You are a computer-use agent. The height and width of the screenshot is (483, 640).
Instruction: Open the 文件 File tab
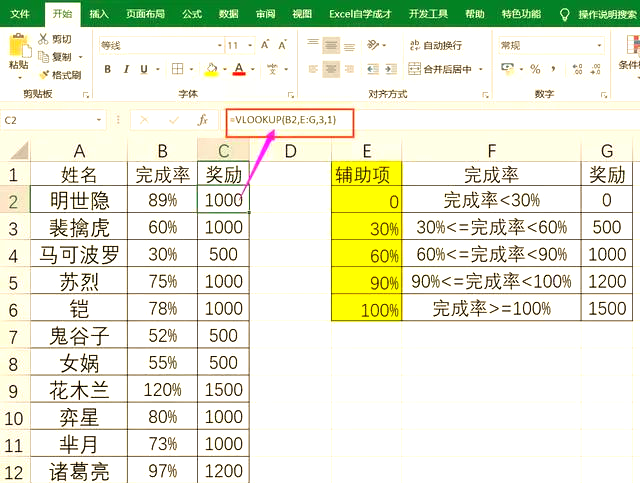[x=20, y=14]
